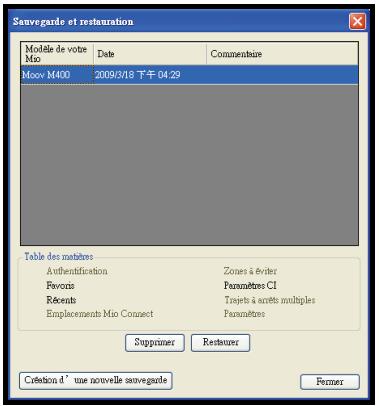Screen dimensions: 379x406
Task: Sort by Modèle de votre Mio column
Action: tap(57, 54)
